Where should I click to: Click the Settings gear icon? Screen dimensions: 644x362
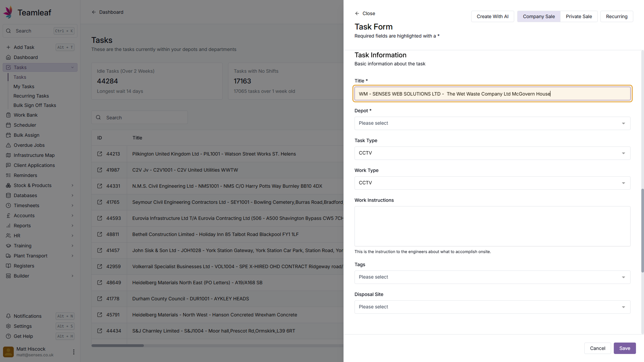click(8, 326)
